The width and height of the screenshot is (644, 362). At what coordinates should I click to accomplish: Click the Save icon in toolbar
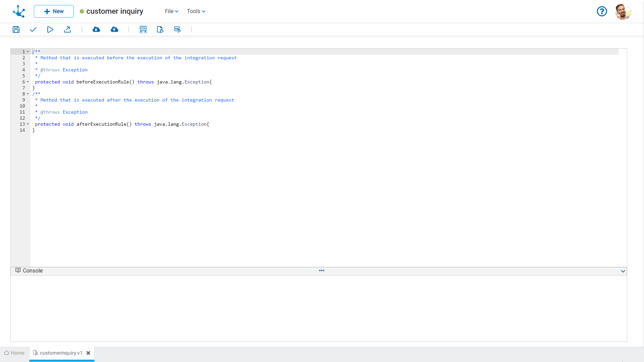pyautogui.click(x=16, y=29)
